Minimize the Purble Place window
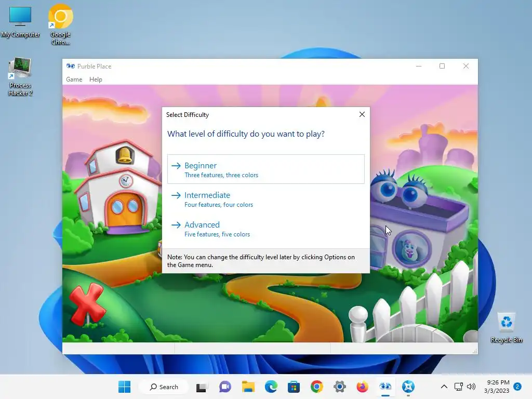 point(419,66)
